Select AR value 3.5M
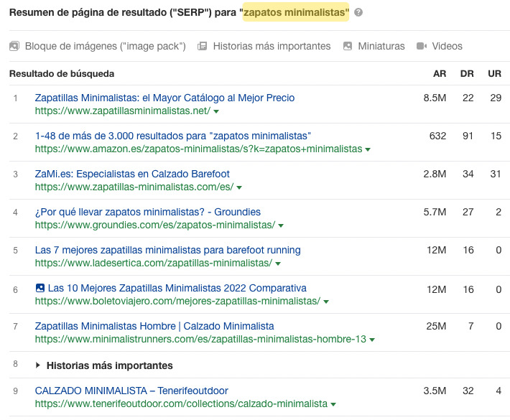 435,391
